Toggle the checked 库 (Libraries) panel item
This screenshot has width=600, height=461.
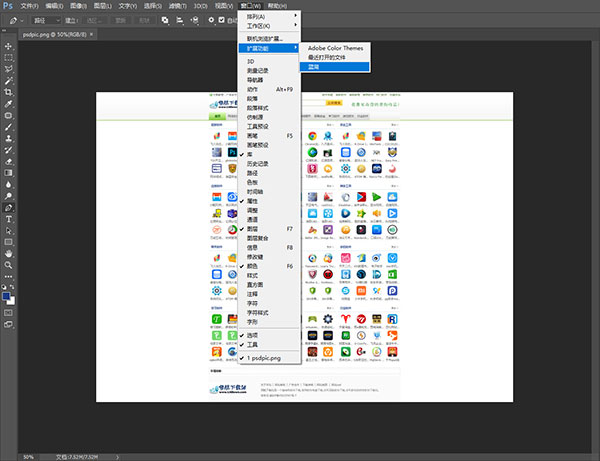tap(269, 155)
